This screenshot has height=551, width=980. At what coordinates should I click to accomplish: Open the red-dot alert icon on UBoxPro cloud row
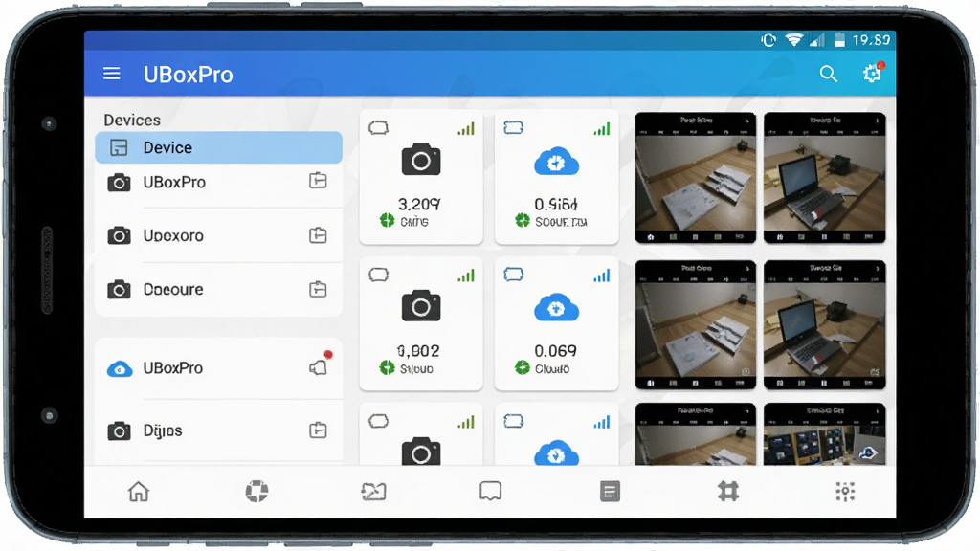320,365
